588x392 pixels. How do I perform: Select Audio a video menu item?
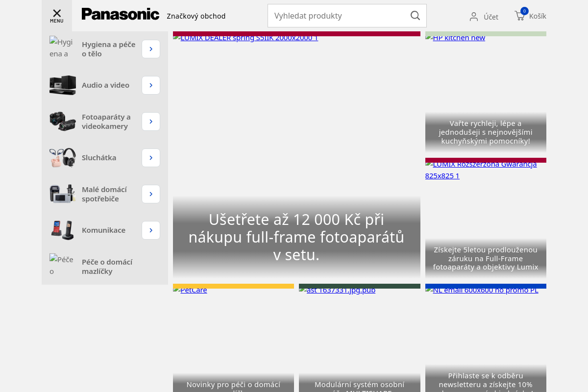(x=105, y=85)
